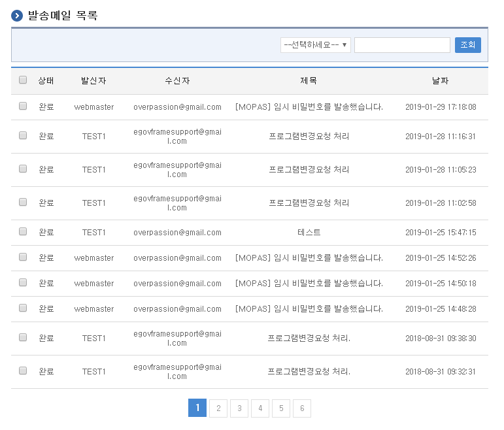This screenshot has height=430, width=504.
Task: Select checkbox for the 테스트 mail row
Action: 23,231
